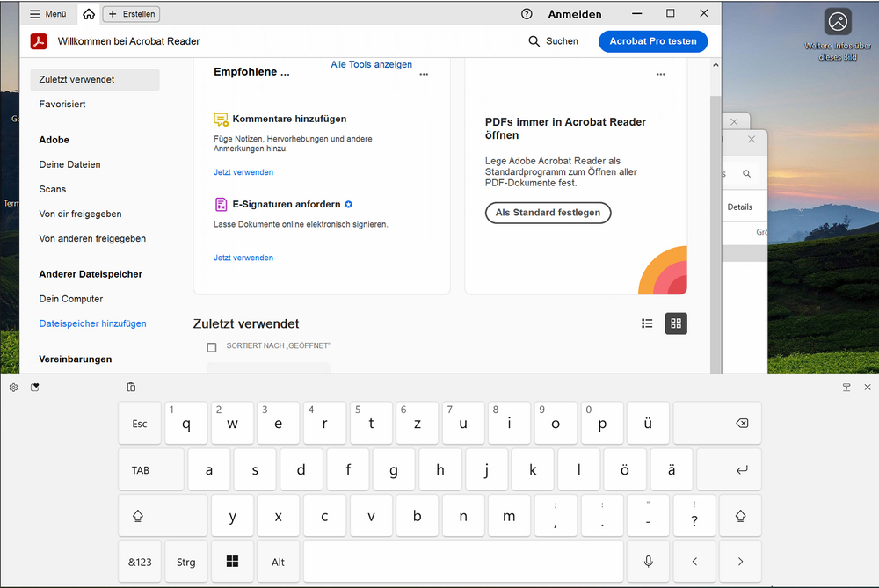Toggle the left Shift key
879x588 pixels.
click(x=138, y=516)
